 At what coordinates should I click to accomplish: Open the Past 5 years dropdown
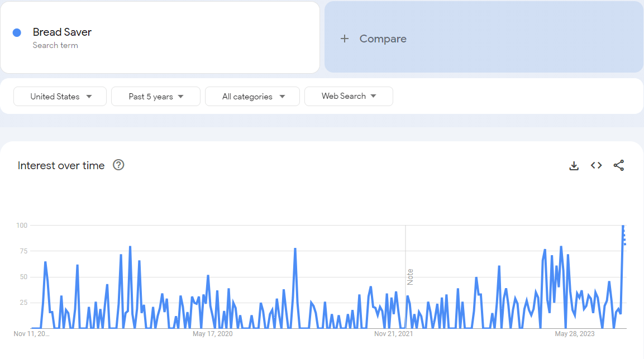(156, 97)
